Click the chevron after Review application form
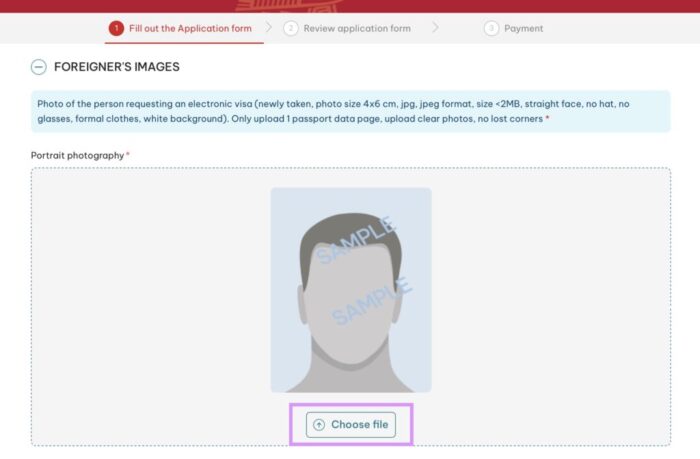700x459 pixels. click(x=435, y=28)
